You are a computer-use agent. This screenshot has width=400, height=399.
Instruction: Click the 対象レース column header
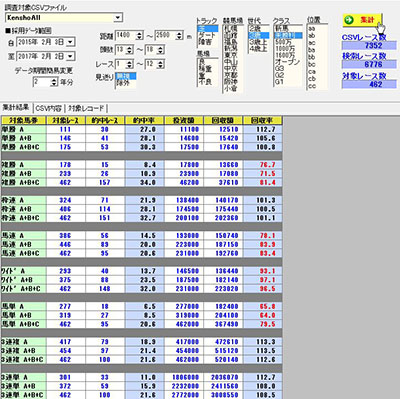point(66,120)
